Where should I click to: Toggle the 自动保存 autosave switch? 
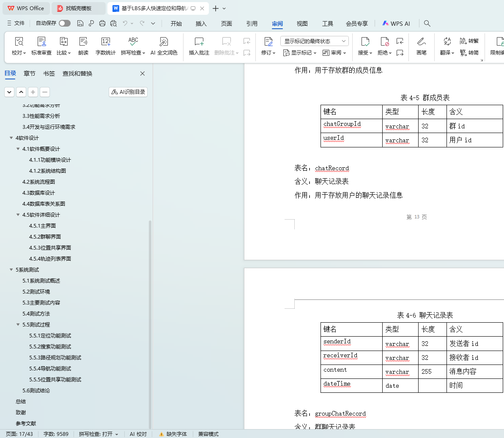tap(65, 24)
